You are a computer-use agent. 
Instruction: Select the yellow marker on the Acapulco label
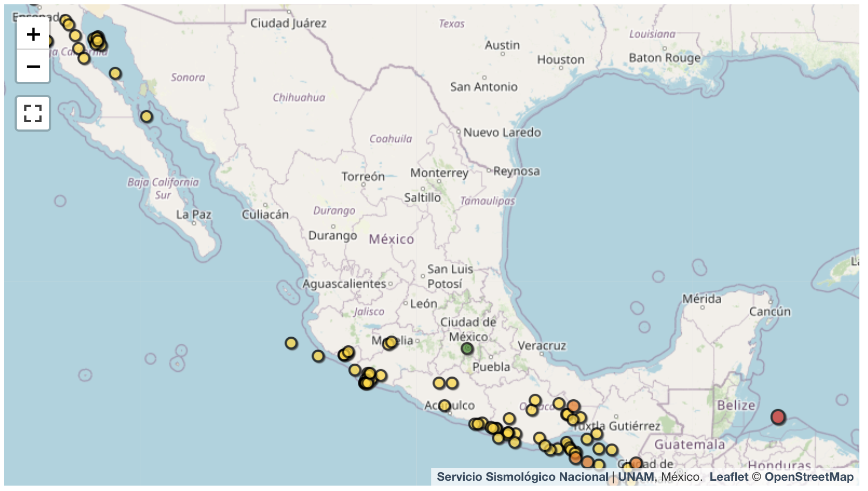point(444,405)
